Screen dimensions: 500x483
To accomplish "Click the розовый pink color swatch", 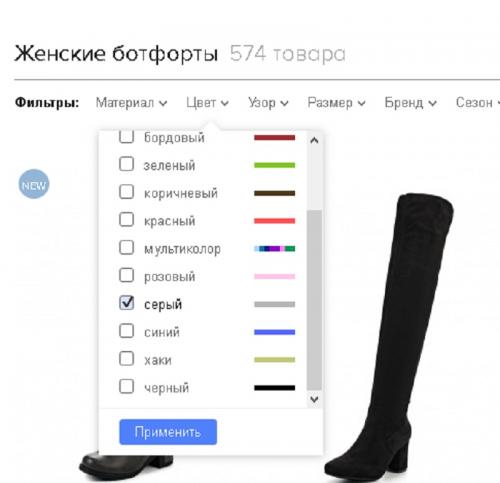I will [x=275, y=276].
